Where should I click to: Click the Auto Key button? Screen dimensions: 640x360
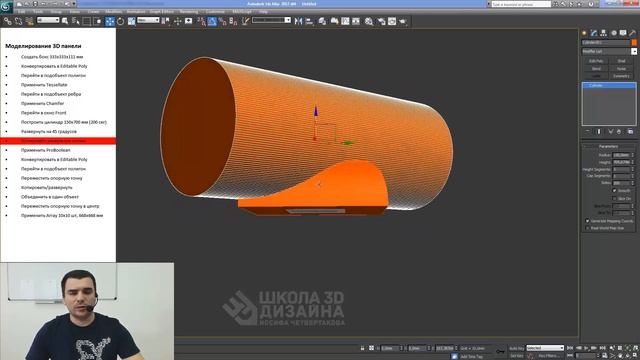[516, 348]
